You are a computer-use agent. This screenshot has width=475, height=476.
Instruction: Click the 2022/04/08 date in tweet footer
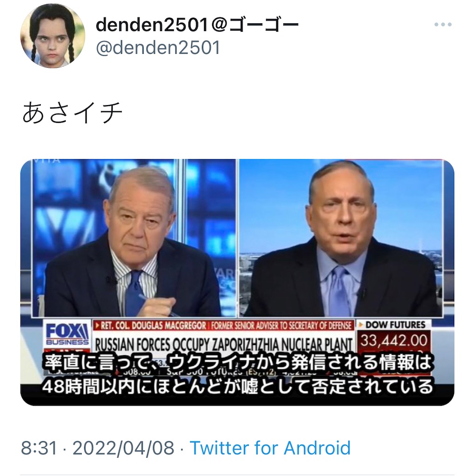123,448
